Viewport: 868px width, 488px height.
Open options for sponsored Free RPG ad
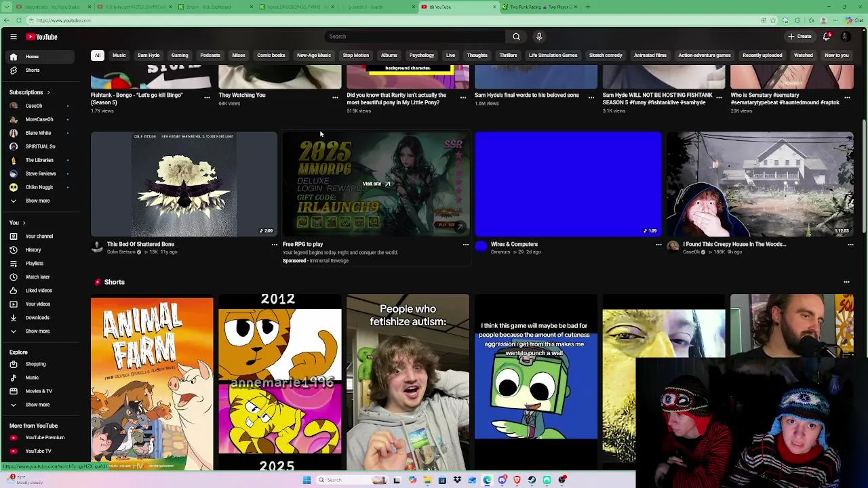pos(465,245)
